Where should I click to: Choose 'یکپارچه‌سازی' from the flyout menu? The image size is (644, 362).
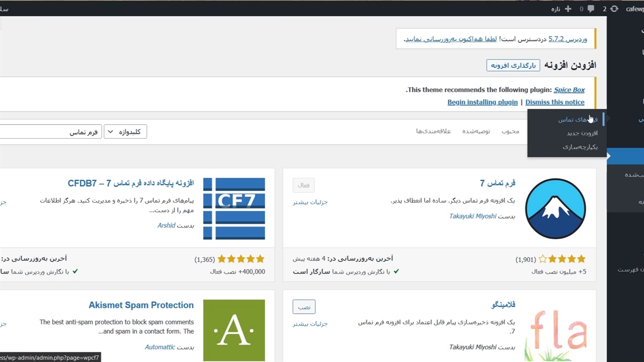[x=580, y=147]
